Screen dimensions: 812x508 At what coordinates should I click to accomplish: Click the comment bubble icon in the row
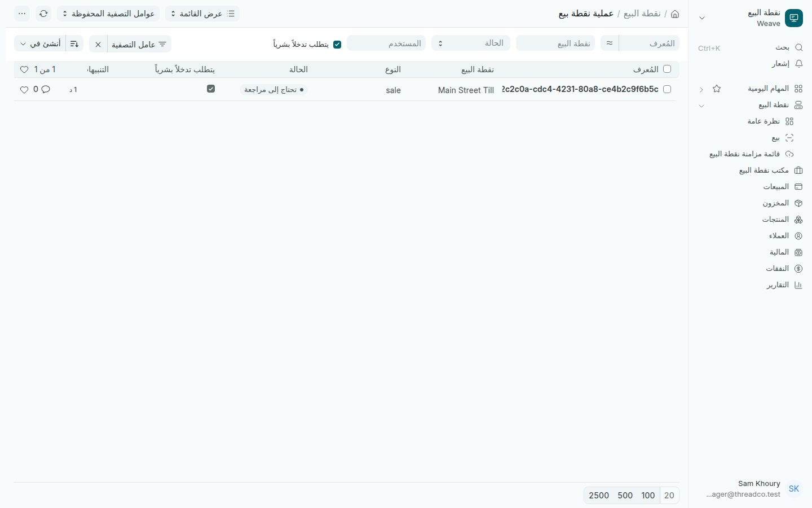(x=46, y=89)
